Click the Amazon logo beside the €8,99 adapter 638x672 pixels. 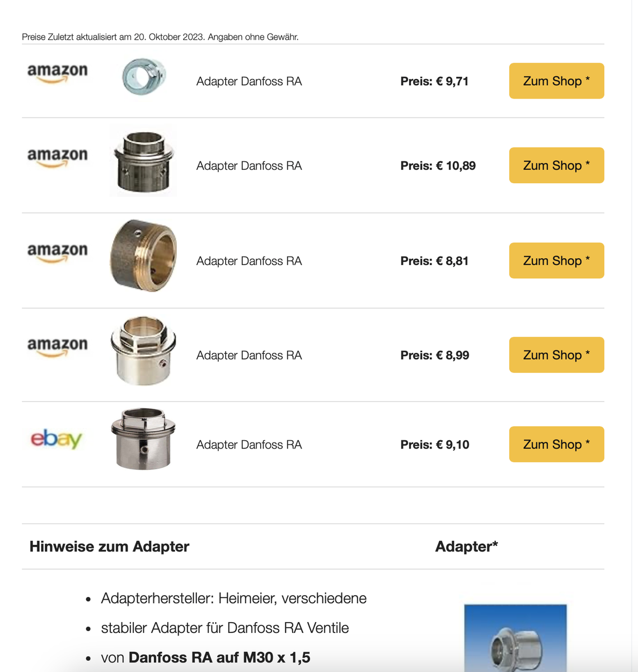point(58,347)
